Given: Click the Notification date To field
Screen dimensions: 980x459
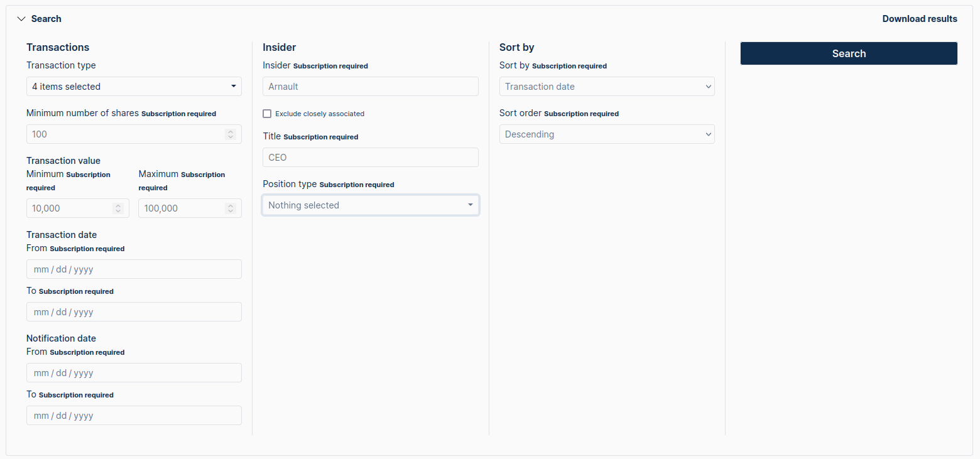Looking at the screenshot, I should (x=134, y=416).
